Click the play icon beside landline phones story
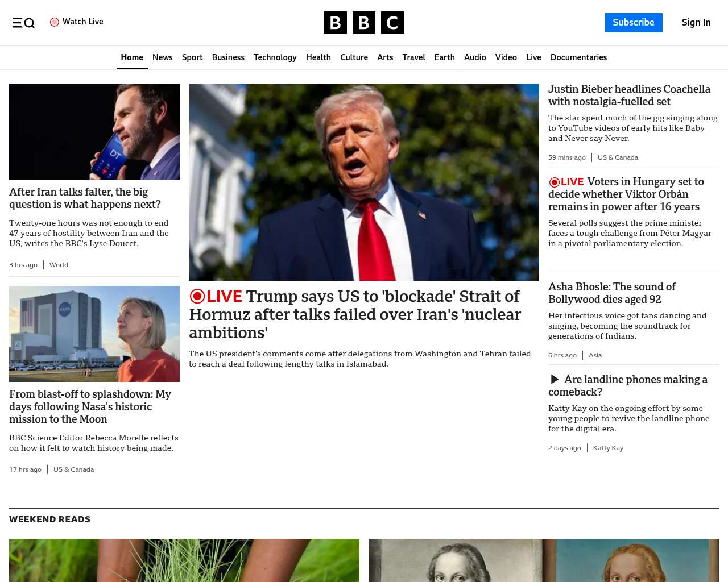Image resolution: width=728 pixels, height=582 pixels. coord(555,379)
